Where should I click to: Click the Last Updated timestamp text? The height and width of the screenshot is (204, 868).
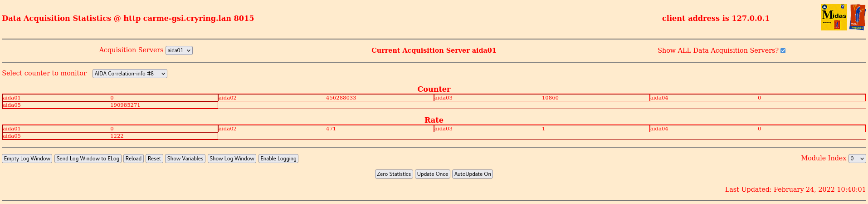(x=795, y=189)
